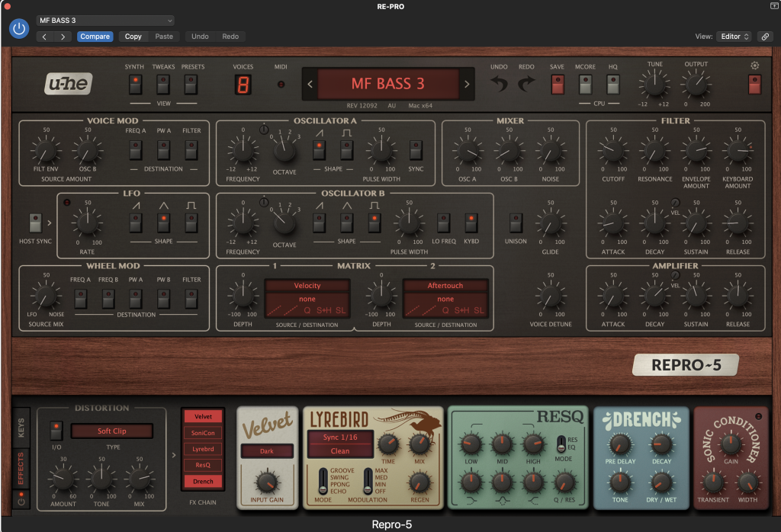Click the Copy button
The width and height of the screenshot is (781, 532).
coord(133,37)
